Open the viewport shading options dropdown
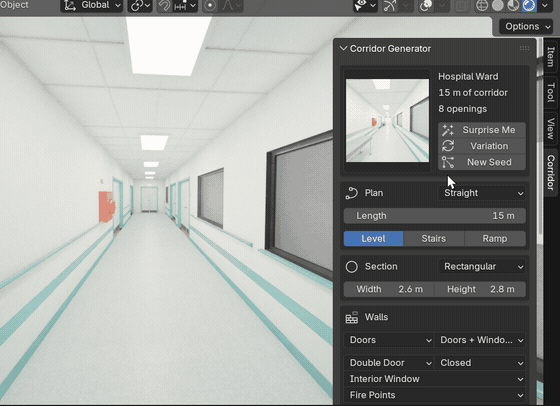560x406 pixels. click(x=545, y=6)
